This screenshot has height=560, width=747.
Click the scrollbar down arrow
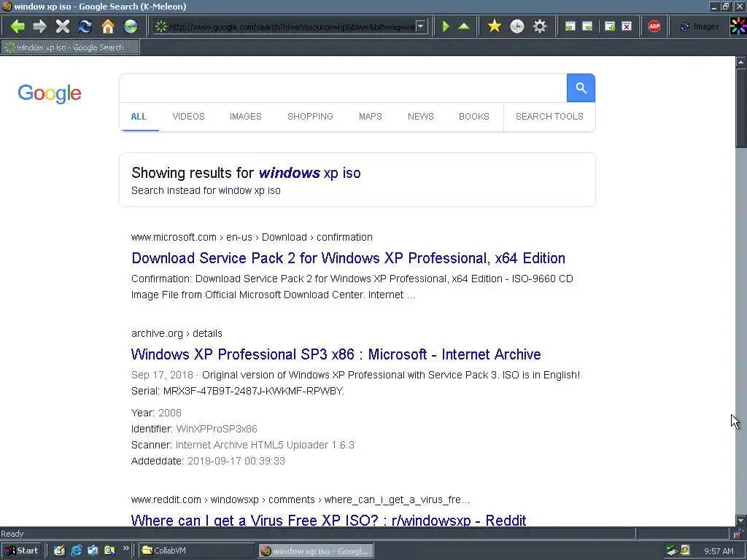pos(741,521)
